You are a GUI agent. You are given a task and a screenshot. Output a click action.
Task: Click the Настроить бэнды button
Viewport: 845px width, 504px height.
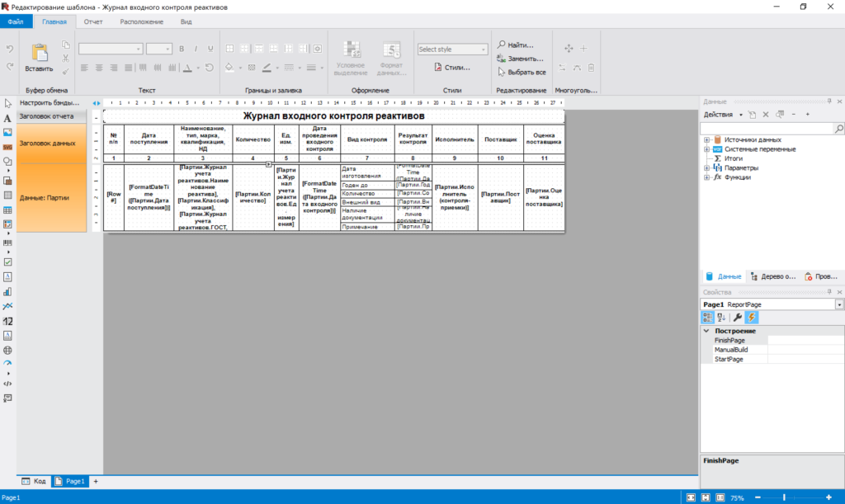[x=49, y=102]
